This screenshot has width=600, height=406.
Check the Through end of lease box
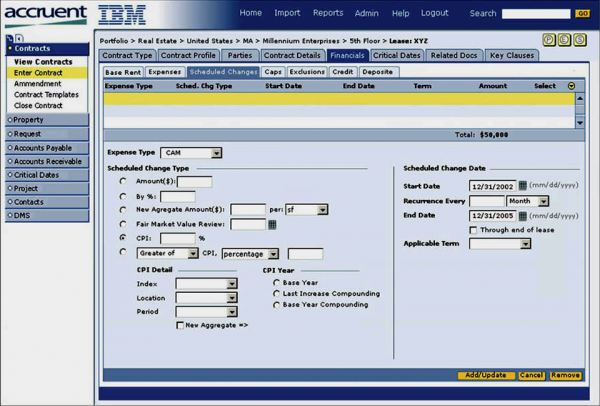(473, 230)
